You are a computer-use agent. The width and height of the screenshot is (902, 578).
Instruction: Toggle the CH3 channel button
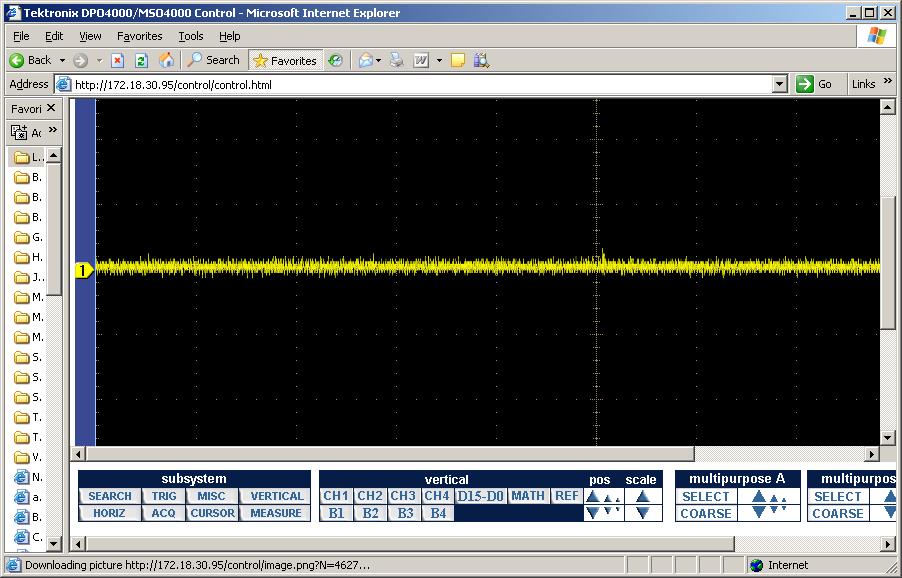403,496
